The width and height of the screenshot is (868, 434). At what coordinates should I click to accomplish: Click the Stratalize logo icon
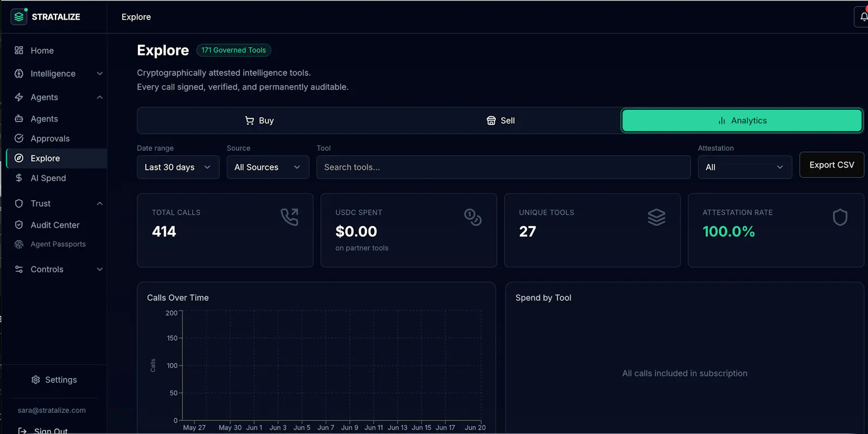[x=19, y=17]
